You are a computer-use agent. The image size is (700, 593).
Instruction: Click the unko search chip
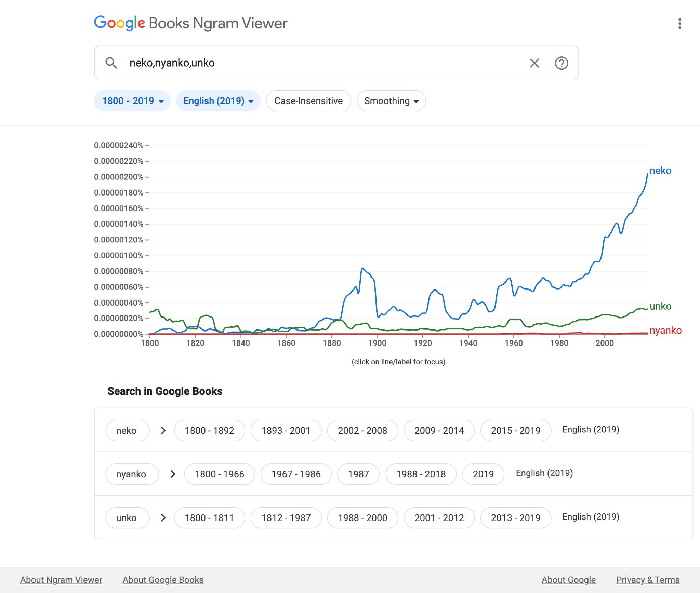pyautogui.click(x=127, y=518)
